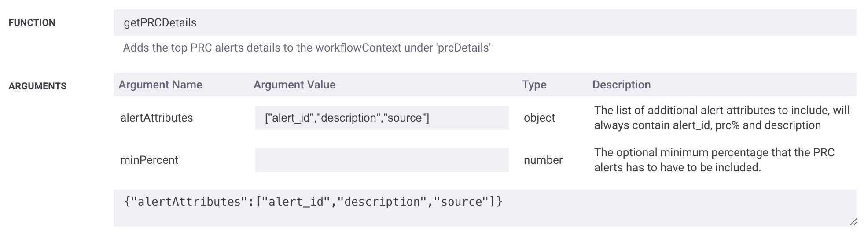Click the Description column header
The height and width of the screenshot is (236, 868).
coord(621,85)
